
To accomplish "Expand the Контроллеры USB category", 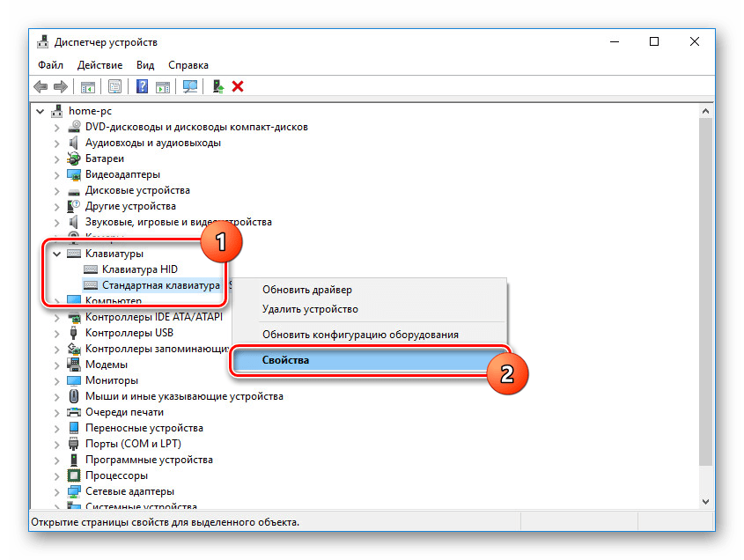I will (57, 333).
